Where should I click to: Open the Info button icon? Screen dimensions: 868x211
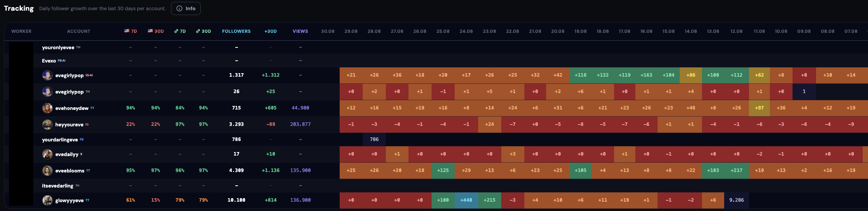pyautogui.click(x=179, y=8)
